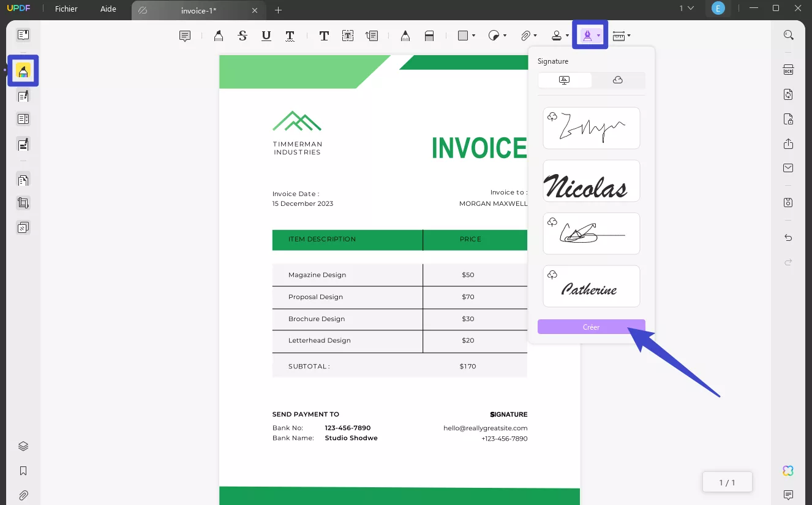The height and width of the screenshot is (505, 812).
Task: Click the undo arrow in the right sidebar
Action: [x=788, y=237]
